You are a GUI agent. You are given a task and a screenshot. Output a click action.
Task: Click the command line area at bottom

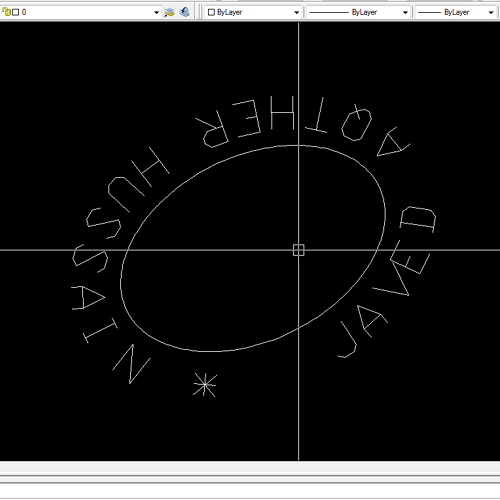[x=250, y=491]
